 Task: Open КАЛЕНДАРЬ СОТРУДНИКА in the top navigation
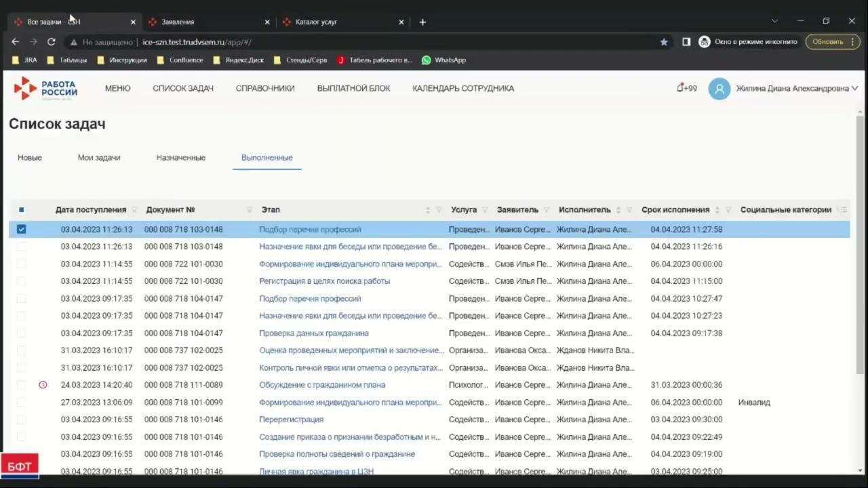[463, 89]
